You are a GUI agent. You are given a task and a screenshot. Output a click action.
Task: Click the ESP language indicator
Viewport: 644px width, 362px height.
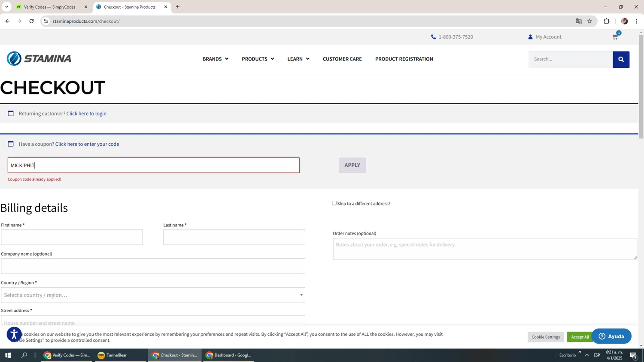(x=597, y=355)
